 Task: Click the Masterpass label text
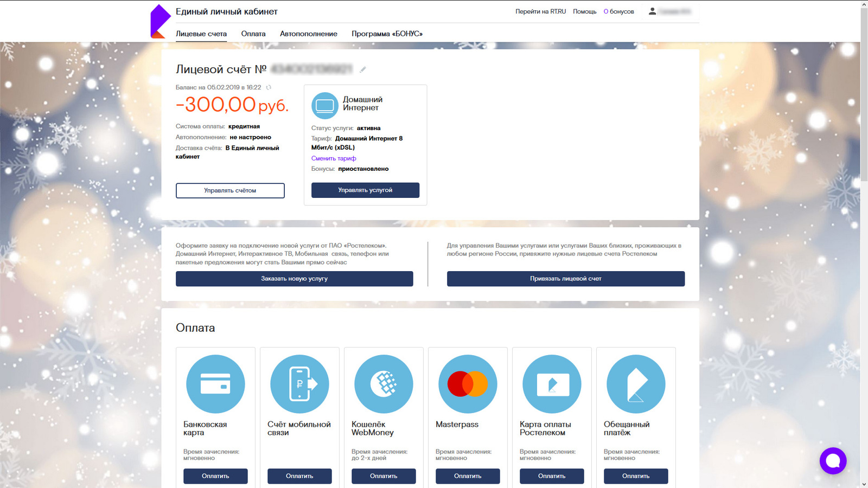pos(457,425)
